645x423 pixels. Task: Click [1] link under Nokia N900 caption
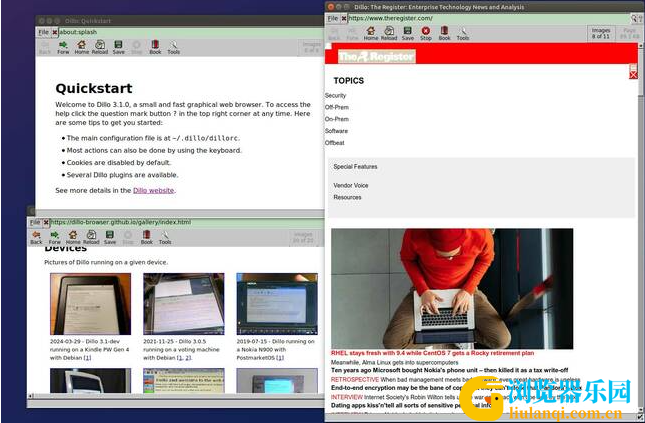280,358
